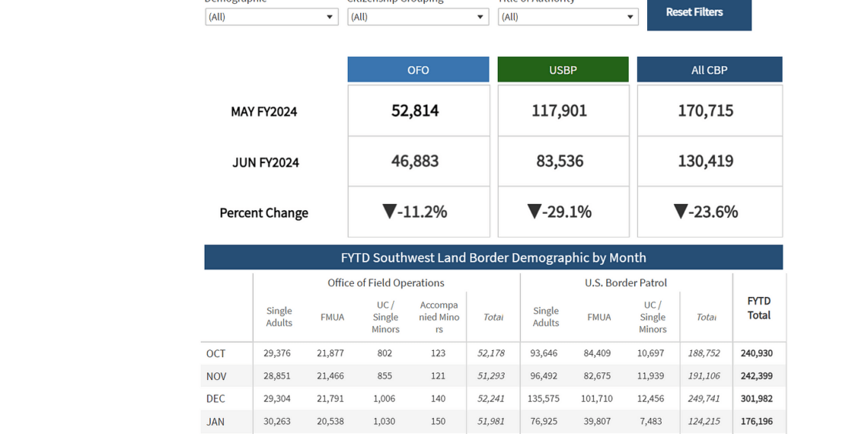The width and height of the screenshot is (868, 434).
Task: Click DEC USBP Single Adults value 135,575
Action: point(544,398)
